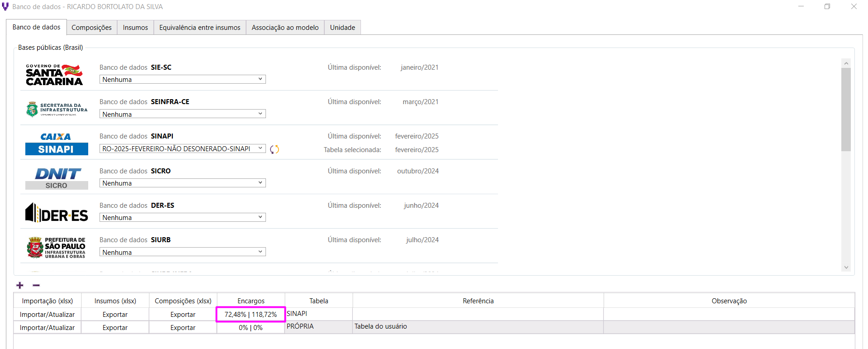Switch to the Banco de dados tab
868x349 pixels.
point(36,27)
